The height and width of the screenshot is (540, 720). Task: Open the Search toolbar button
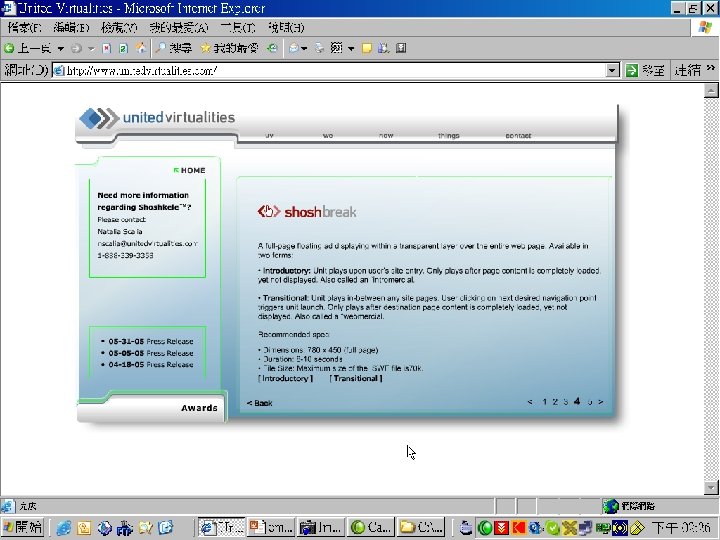click(174, 48)
